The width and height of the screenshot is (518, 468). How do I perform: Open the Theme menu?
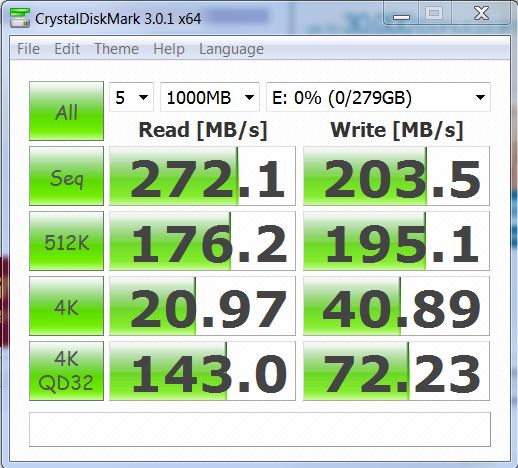coord(117,49)
